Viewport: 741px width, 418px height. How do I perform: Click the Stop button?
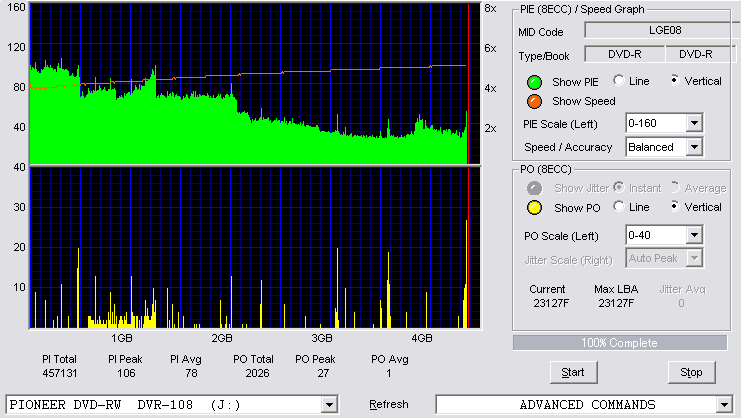(691, 372)
